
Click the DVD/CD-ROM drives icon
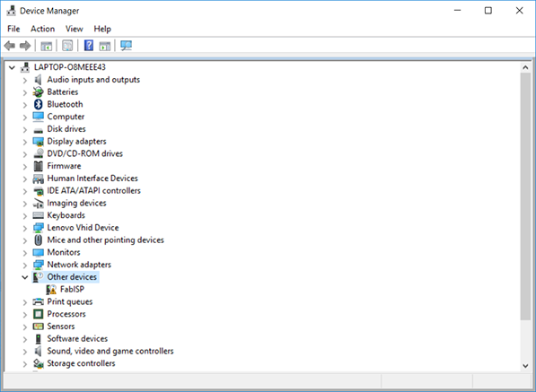pyautogui.click(x=39, y=153)
